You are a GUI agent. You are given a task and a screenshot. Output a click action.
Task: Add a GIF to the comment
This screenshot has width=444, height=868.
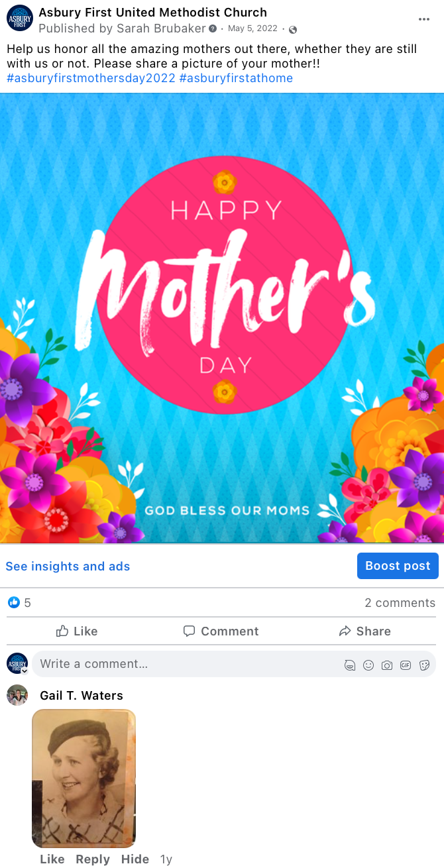coord(406,665)
